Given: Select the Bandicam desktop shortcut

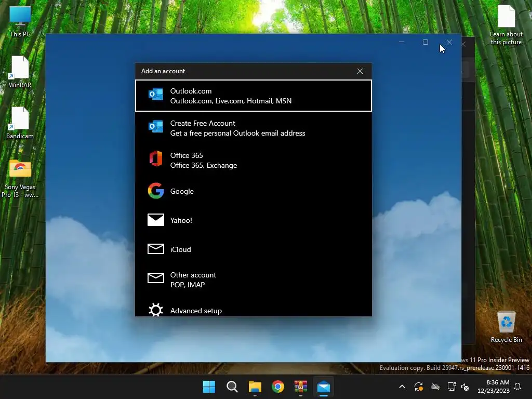Looking at the screenshot, I should tap(20, 123).
